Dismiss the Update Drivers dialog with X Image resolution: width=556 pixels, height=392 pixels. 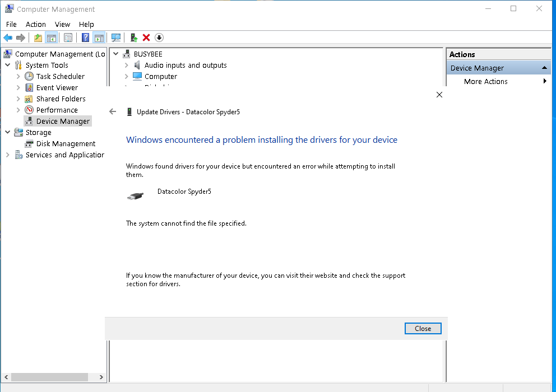pyautogui.click(x=439, y=95)
